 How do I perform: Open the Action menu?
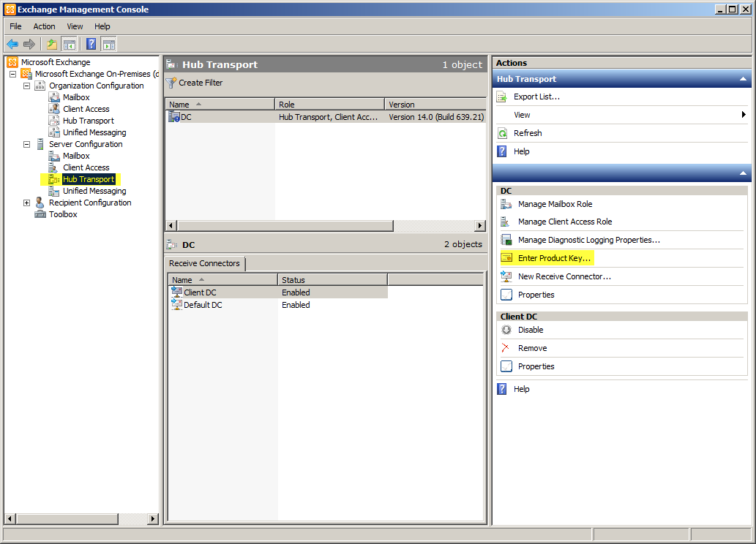45,26
